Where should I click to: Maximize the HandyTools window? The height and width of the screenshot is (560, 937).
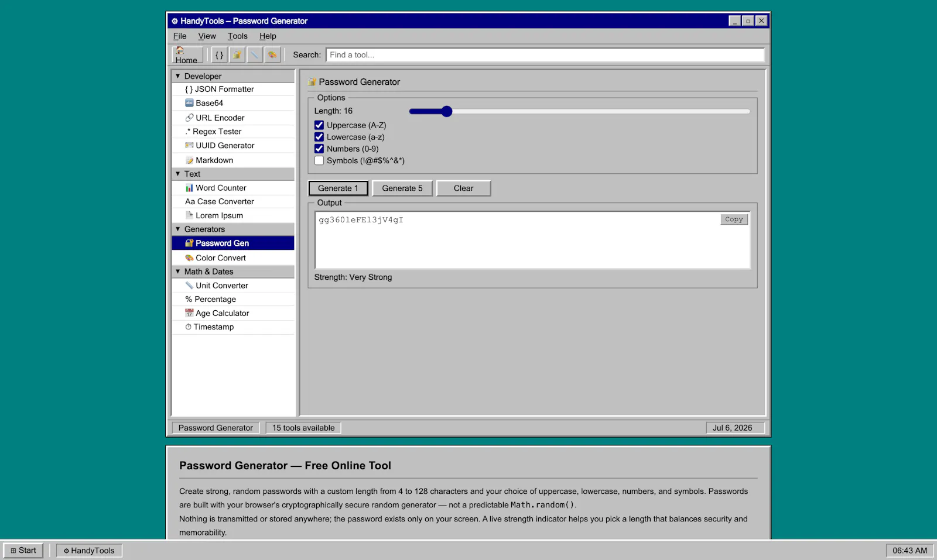[x=748, y=21]
